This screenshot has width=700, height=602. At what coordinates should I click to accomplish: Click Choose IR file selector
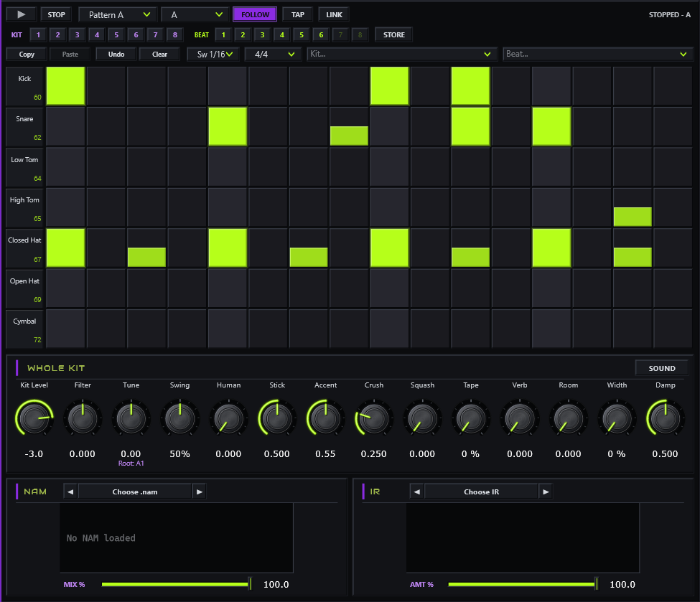tap(481, 492)
